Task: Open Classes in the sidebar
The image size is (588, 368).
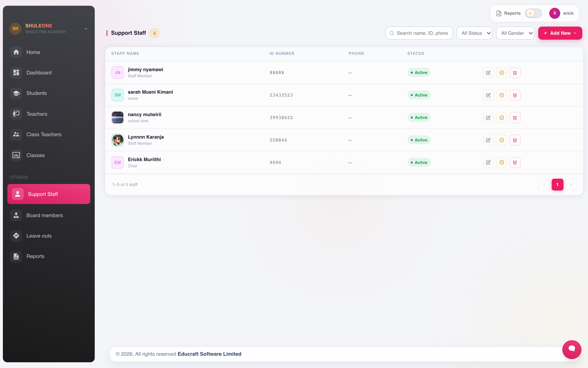Action: click(49, 155)
